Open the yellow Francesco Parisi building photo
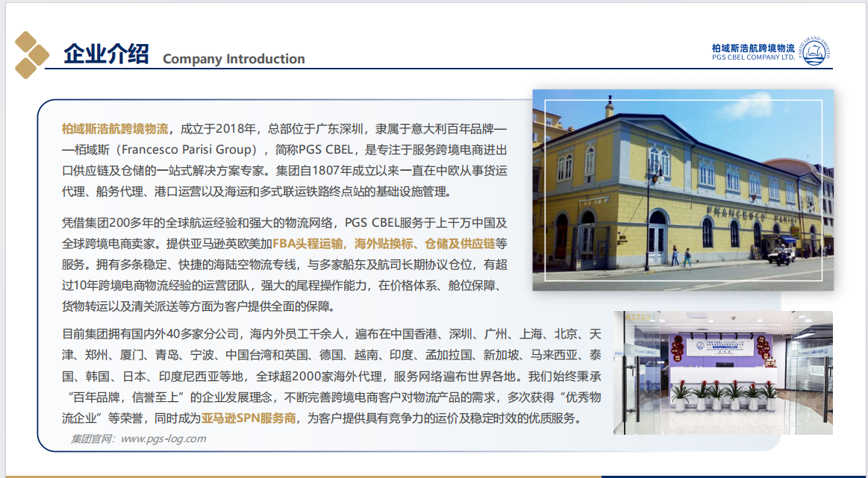This screenshot has width=868, height=478. click(x=682, y=190)
